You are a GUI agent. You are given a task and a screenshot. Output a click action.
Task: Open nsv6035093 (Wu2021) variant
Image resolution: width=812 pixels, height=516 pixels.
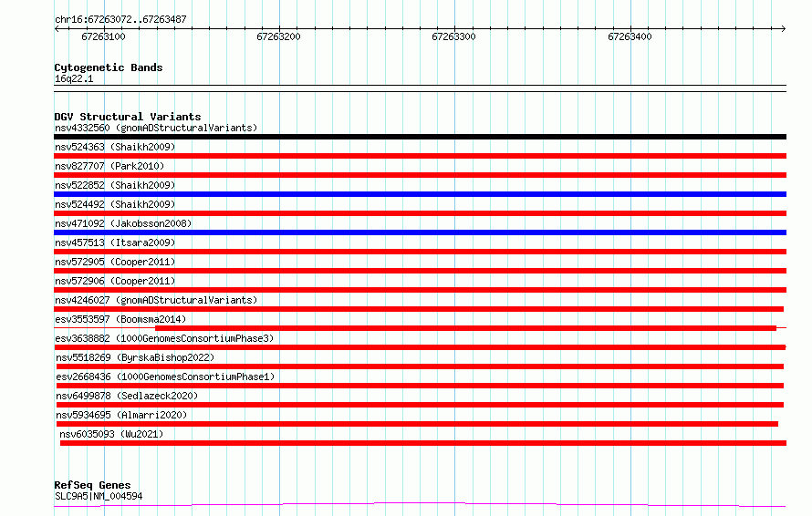click(111, 434)
